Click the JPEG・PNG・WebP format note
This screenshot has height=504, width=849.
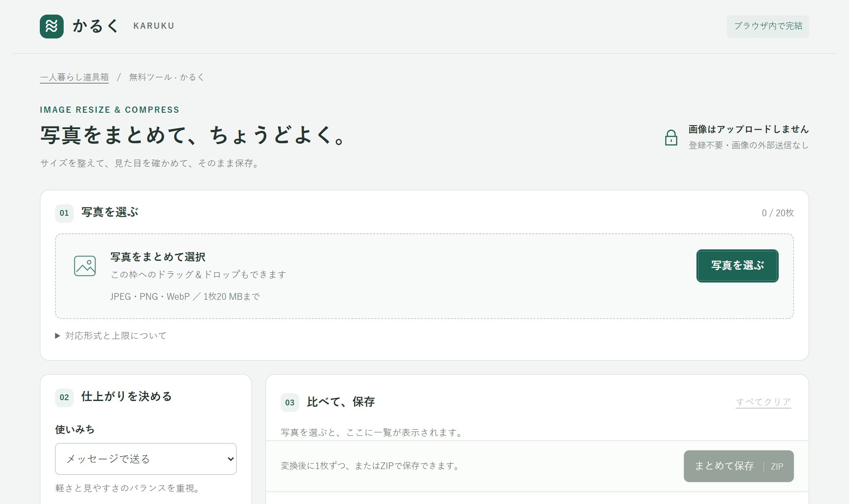(x=185, y=296)
